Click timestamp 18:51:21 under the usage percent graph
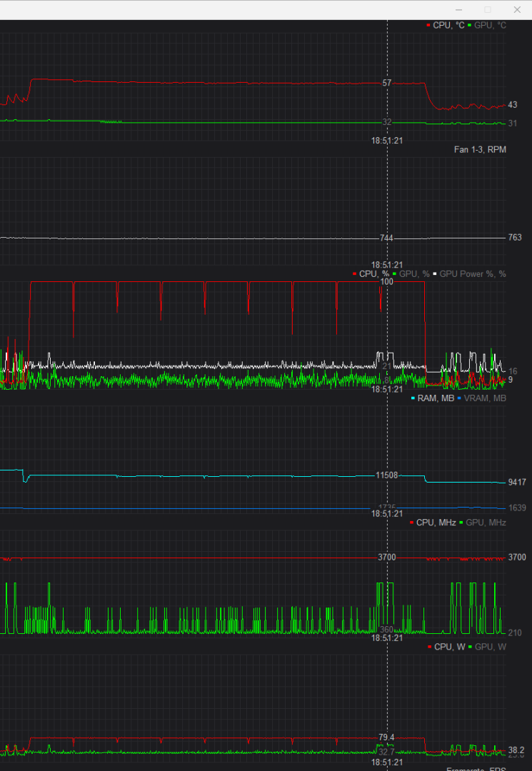 click(x=387, y=390)
